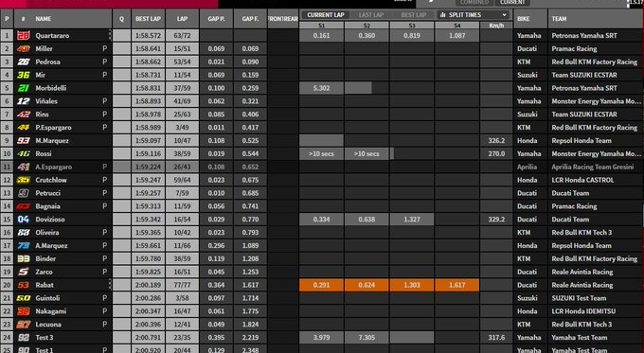Click Rossi's number 46 badge
Viewport: 644px width, 353px height.
24,153
